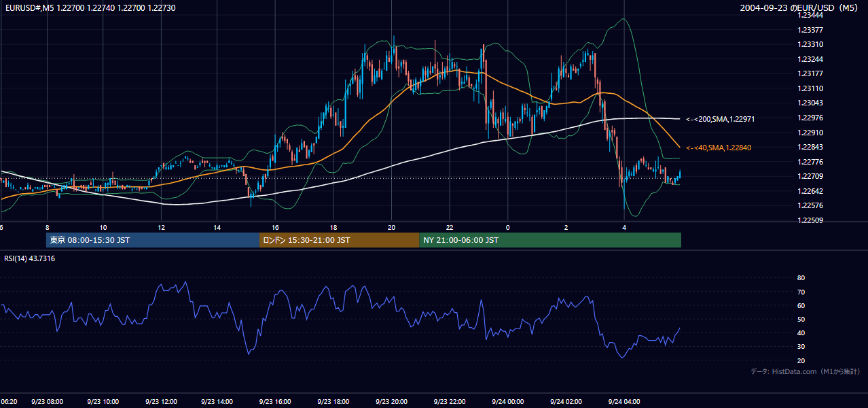Click price level 1.22910 on the price axis

coord(810,133)
